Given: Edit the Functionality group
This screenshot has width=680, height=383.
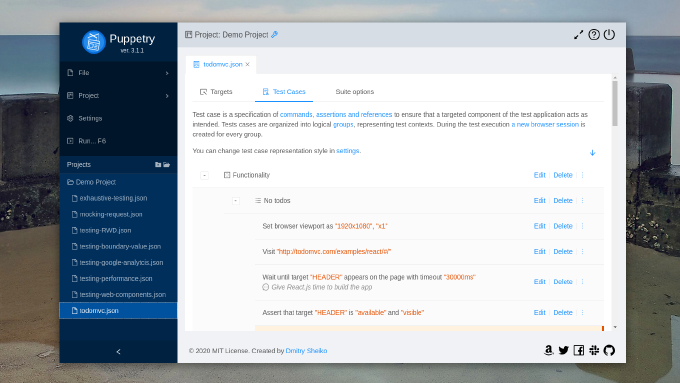Looking at the screenshot, I should tap(539, 175).
